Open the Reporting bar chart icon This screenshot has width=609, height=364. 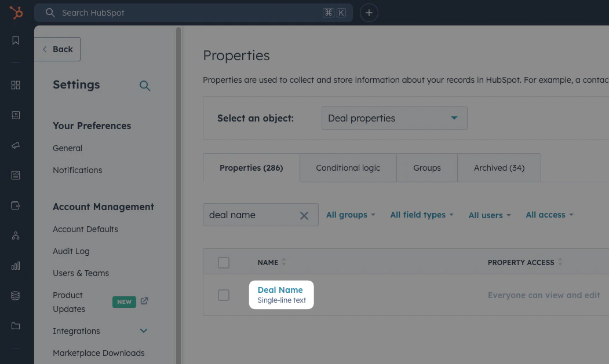tap(16, 266)
